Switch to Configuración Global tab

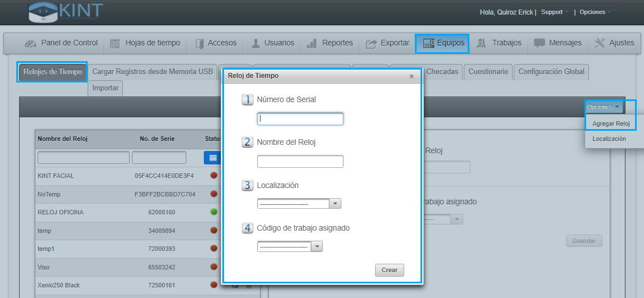click(x=551, y=72)
